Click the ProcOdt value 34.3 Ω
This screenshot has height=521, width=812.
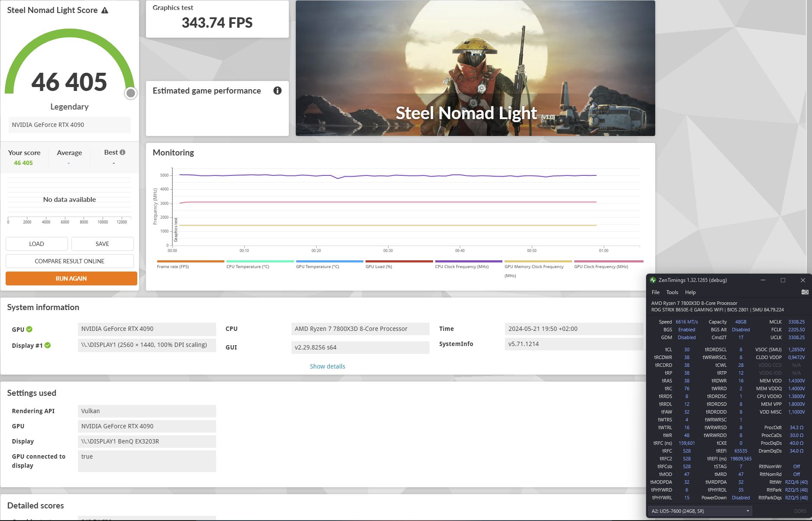796,427
